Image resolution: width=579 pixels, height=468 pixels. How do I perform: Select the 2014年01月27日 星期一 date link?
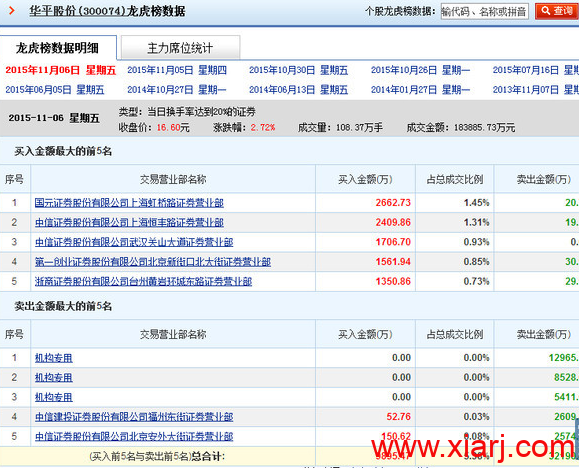(x=420, y=90)
